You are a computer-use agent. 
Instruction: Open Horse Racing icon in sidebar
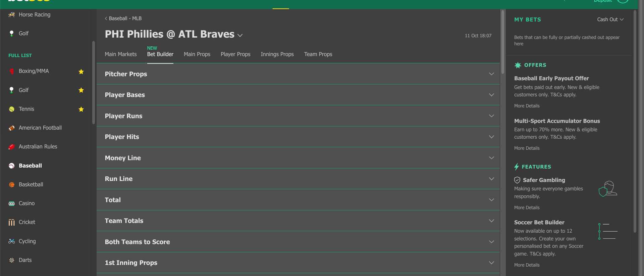coord(12,14)
